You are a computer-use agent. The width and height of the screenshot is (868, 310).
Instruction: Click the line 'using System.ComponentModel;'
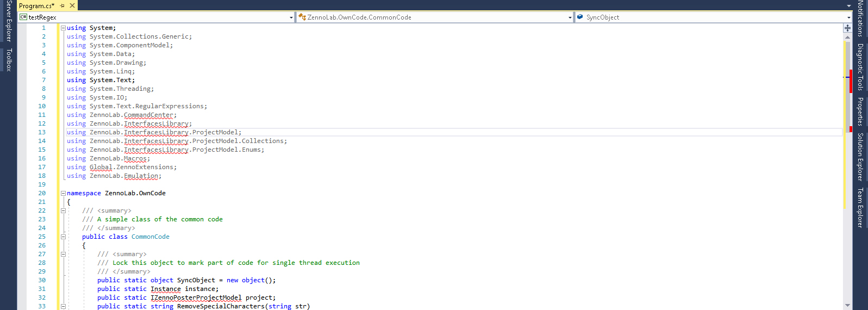tap(120, 45)
